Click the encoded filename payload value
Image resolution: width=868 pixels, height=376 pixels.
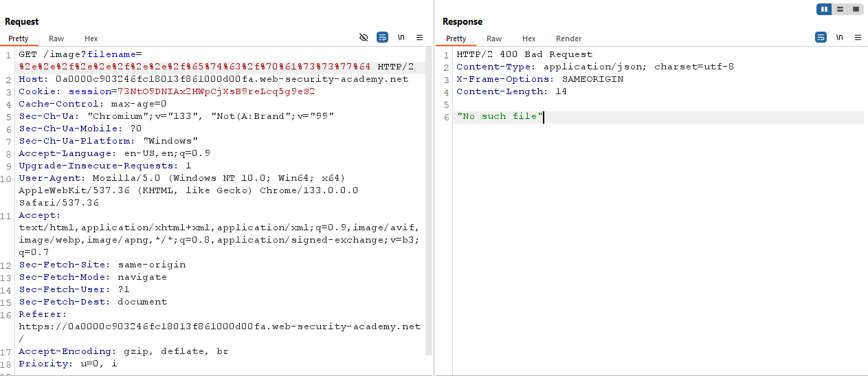(194, 67)
